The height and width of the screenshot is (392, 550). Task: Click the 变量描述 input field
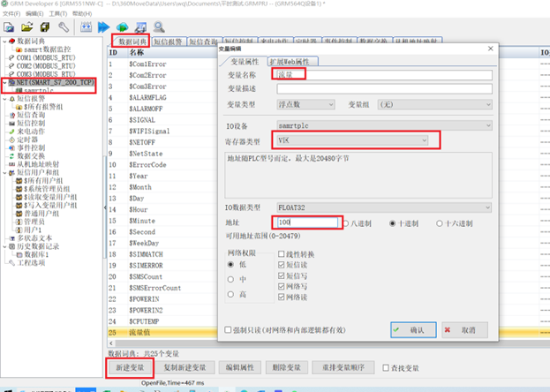(384, 88)
